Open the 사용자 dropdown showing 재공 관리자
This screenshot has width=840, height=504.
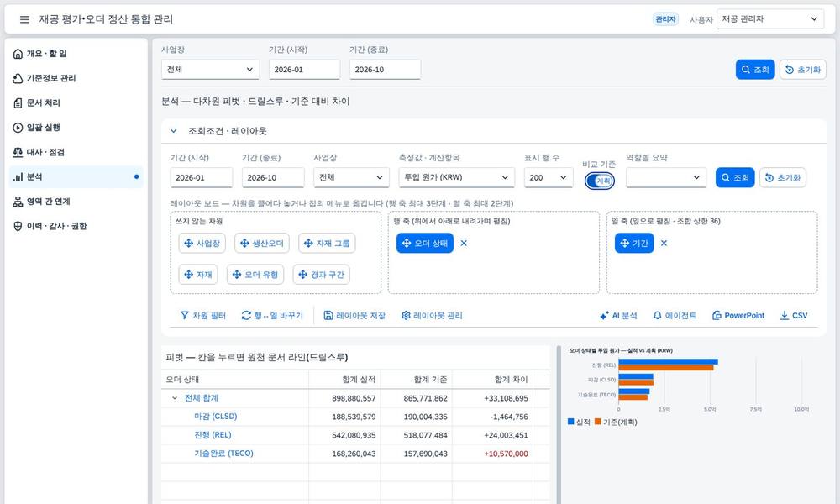(x=769, y=19)
